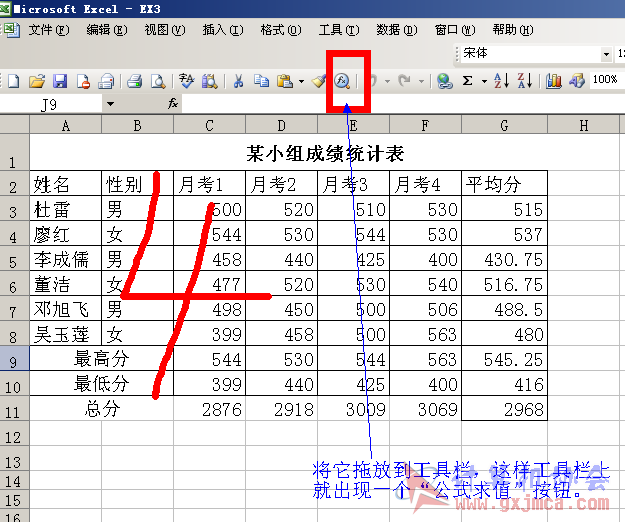Viewport: 625px width, 522px height.
Task: Send the workbook by e-mail icon
Action: pos(106,81)
